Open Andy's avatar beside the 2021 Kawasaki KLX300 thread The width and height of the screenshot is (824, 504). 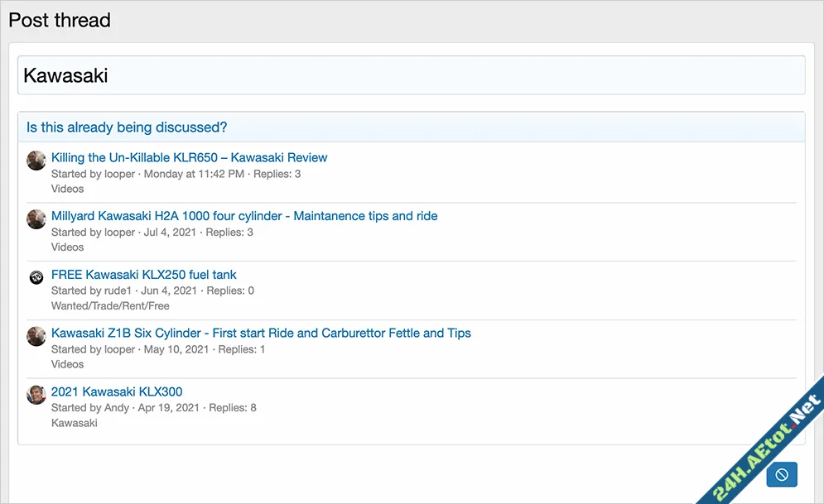[x=36, y=395]
